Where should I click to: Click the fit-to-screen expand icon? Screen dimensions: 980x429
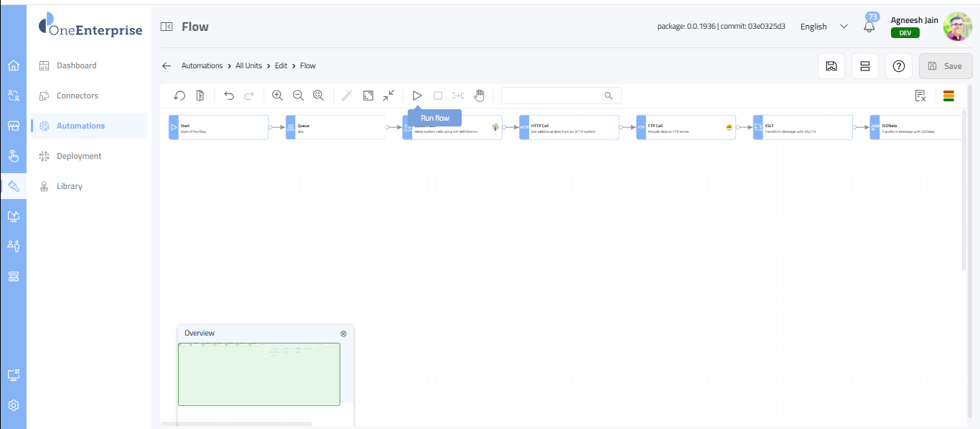(368, 96)
